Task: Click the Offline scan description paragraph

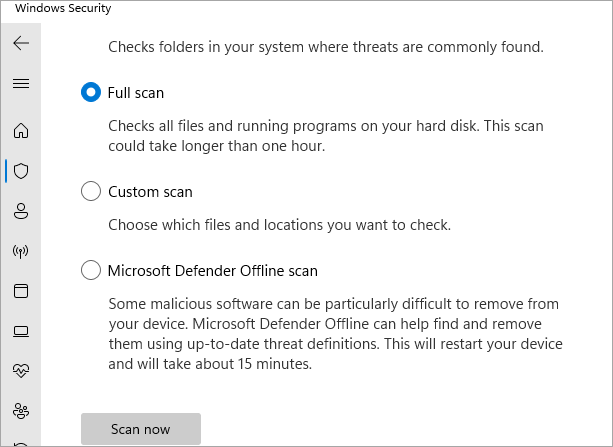Action: click(337, 333)
